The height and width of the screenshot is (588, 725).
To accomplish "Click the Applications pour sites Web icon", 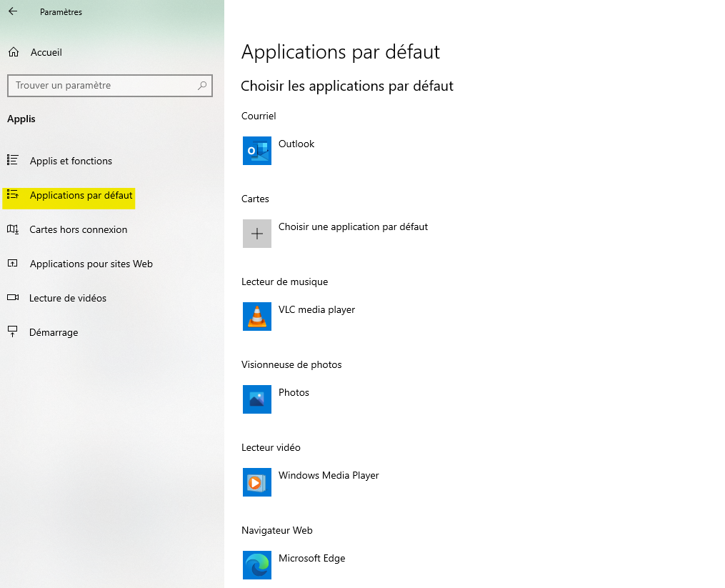I will pos(12,264).
